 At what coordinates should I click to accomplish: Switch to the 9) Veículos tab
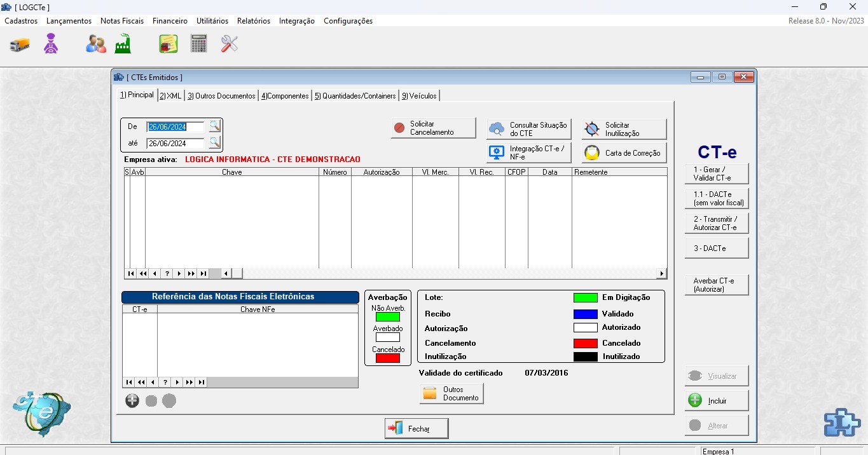(419, 96)
